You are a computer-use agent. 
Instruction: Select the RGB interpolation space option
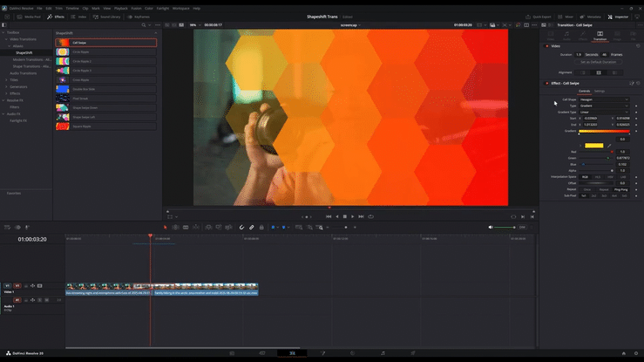click(585, 177)
